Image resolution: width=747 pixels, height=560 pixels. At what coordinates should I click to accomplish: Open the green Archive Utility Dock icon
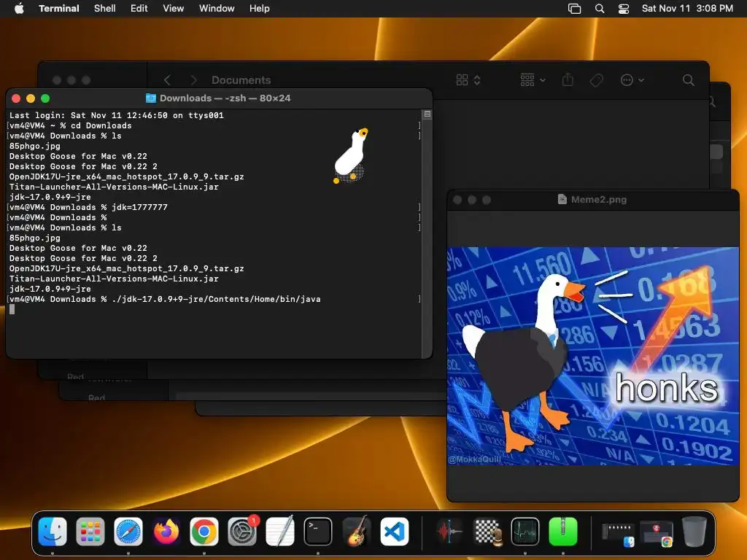coord(563,532)
